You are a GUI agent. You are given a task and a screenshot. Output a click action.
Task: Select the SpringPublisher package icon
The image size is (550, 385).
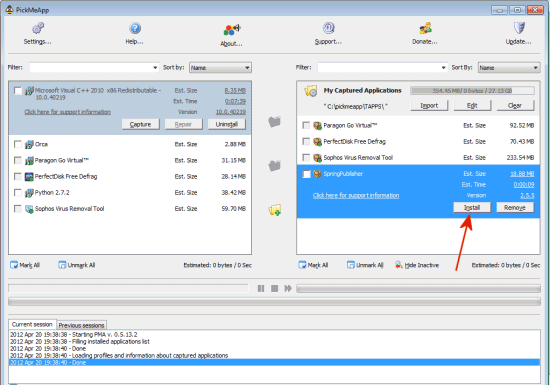(x=317, y=174)
